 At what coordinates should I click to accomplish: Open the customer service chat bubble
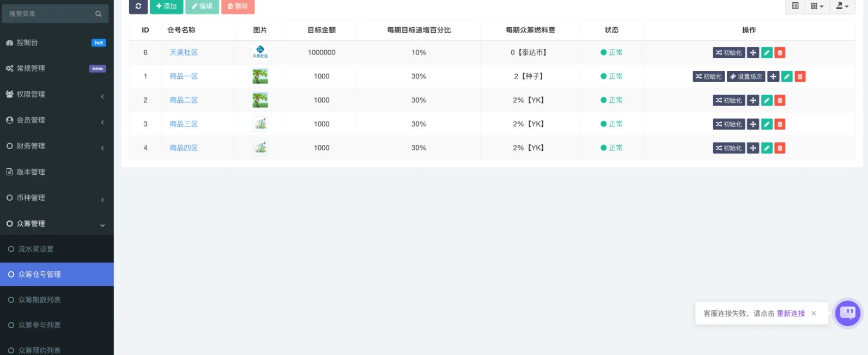(848, 313)
